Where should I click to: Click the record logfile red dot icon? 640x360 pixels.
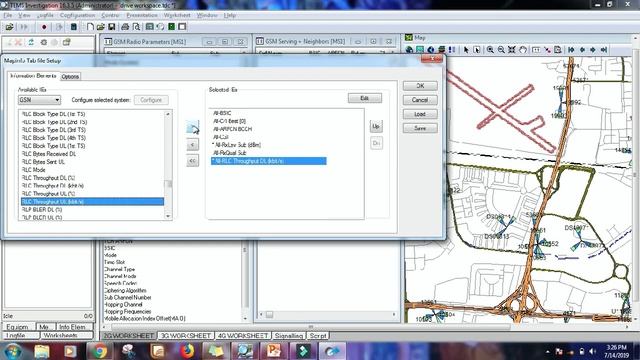pyautogui.click(x=44, y=27)
